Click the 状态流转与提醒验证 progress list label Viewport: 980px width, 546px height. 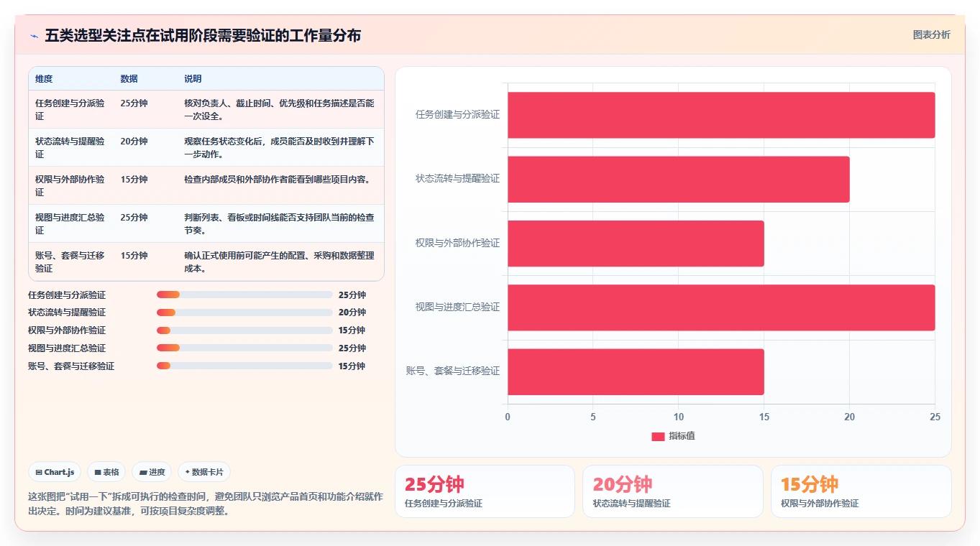[x=67, y=313]
